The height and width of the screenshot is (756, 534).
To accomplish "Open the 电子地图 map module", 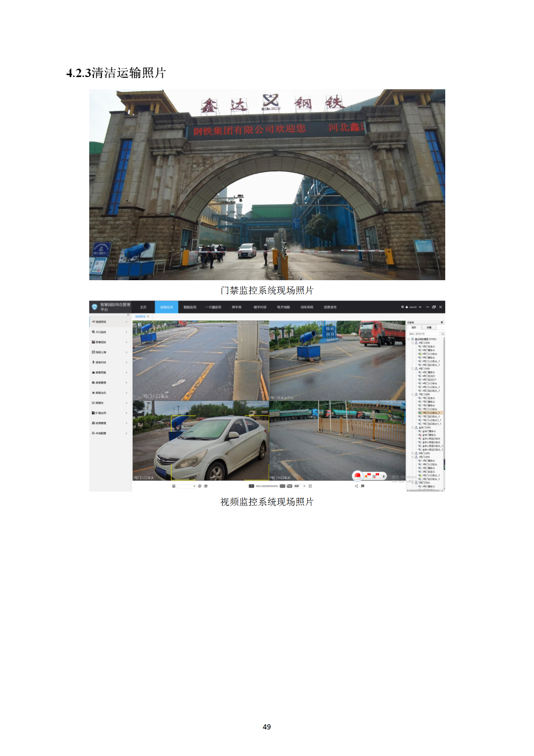I will click(283, 307).
